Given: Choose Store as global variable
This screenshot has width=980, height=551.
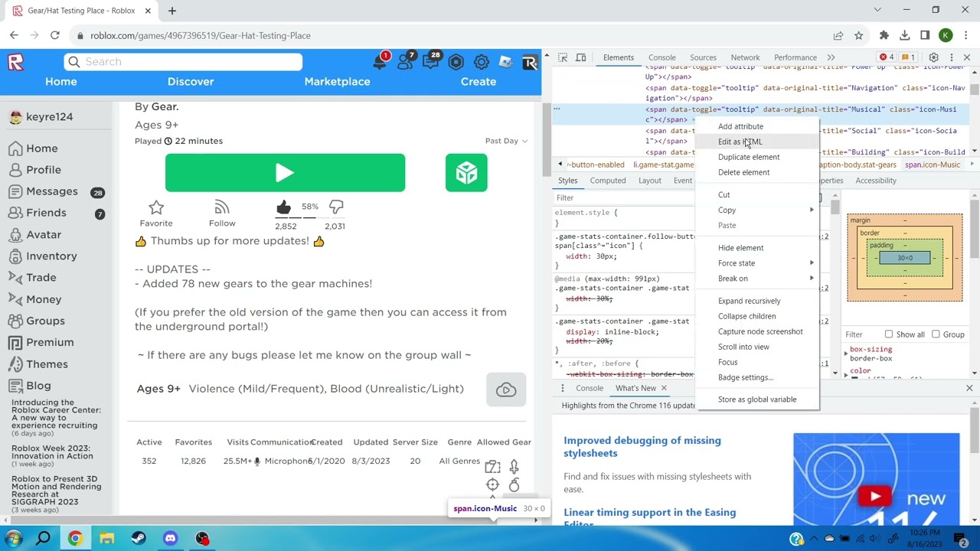Looking at the screenshot, I should click(x=758, y=399).
